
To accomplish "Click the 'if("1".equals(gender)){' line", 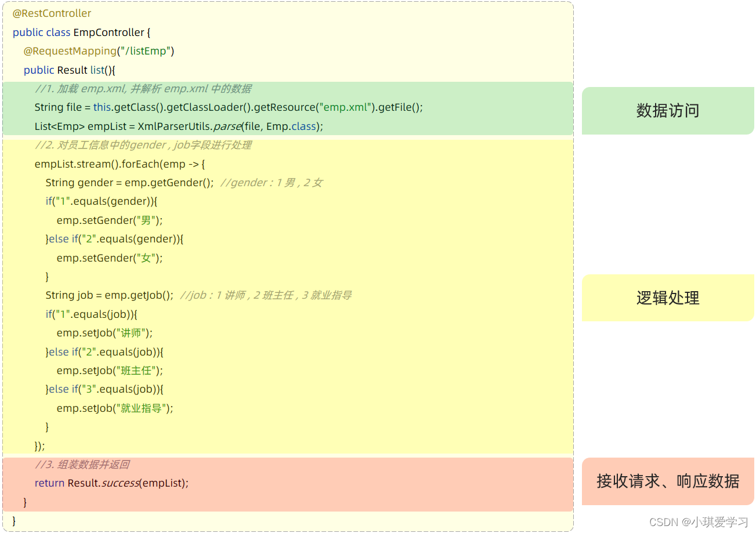I will [x=102, y=201].
